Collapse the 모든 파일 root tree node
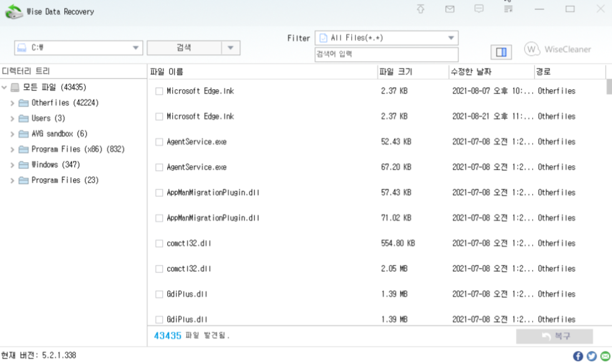 pos(4,87)
